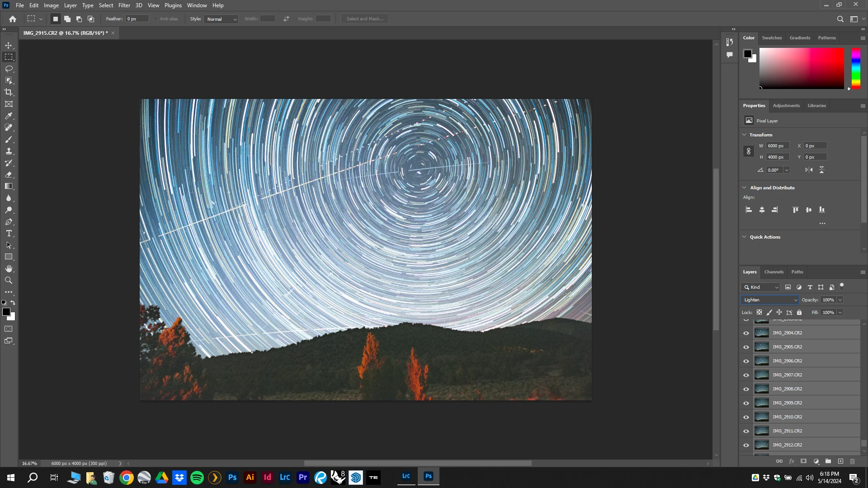Select the Hand tool
Screen dimensions: 868x488
pos(9,269)
